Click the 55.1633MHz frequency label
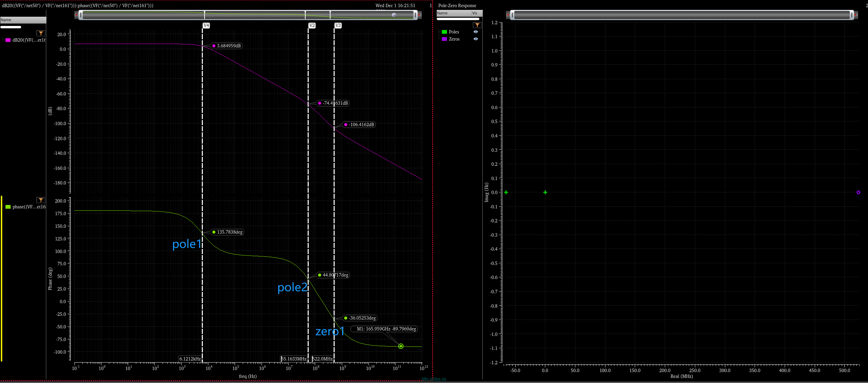The image size is (868, 383). pyautogui.click(x=294, y=359)
